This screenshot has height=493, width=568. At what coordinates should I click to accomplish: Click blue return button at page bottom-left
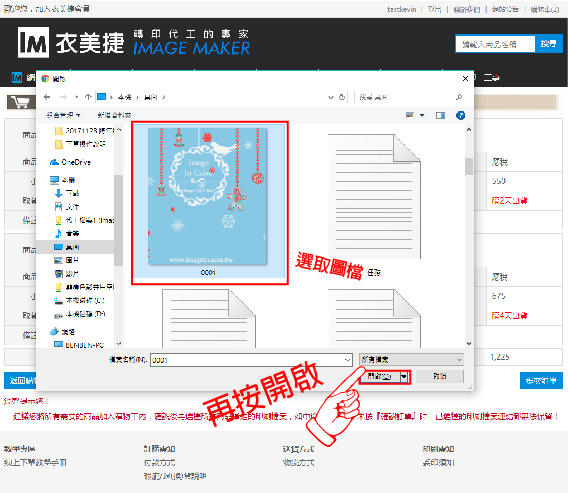20,381
